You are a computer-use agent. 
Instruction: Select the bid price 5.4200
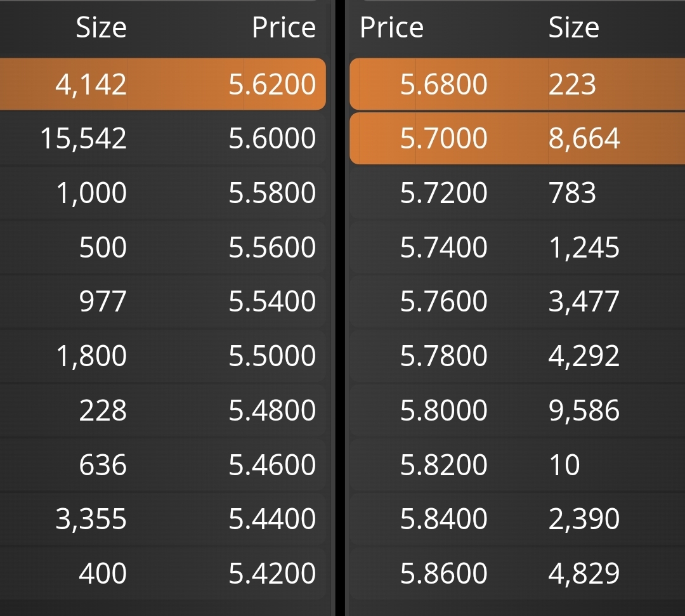tap(272, 573)
